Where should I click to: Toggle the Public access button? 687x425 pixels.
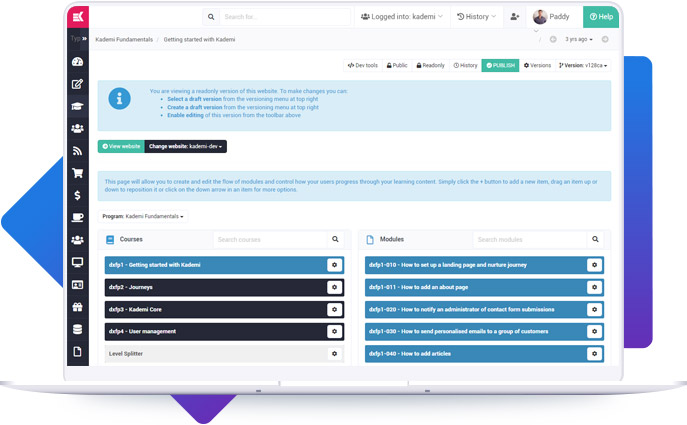point(397,65)
